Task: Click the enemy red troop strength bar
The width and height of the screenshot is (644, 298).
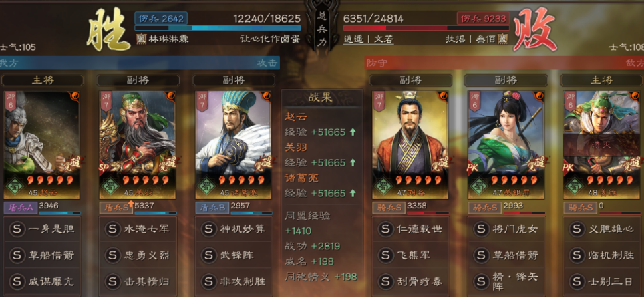Action: [426, 28]
